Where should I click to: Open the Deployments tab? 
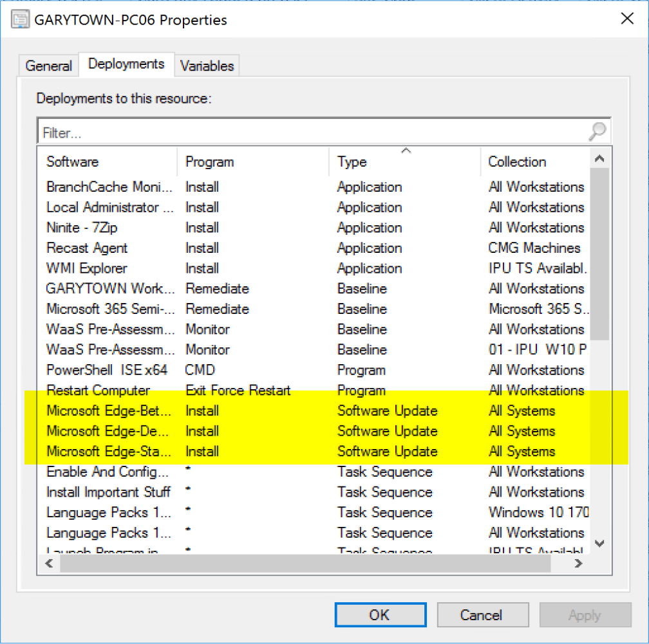coord(126,64)
